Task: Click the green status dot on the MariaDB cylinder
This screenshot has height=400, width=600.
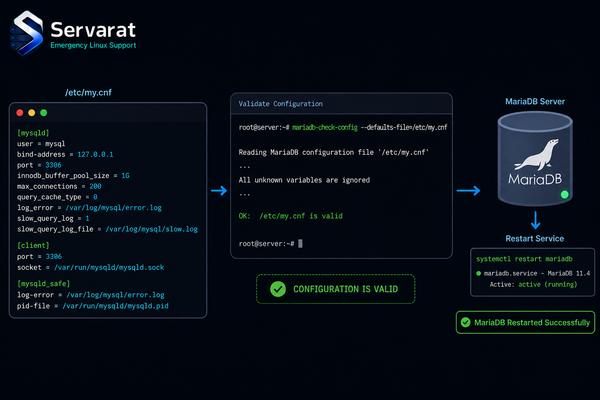Action: (564, 194)
